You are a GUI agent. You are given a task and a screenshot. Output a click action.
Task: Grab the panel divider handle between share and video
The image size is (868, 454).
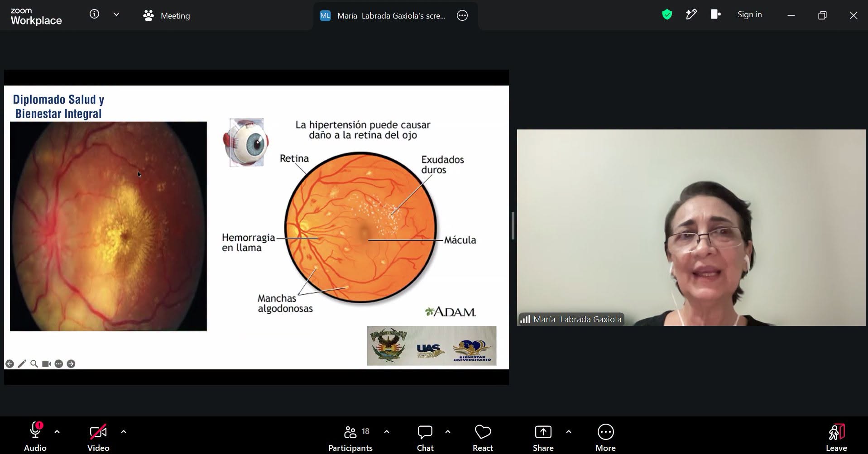tap(513, 226)
